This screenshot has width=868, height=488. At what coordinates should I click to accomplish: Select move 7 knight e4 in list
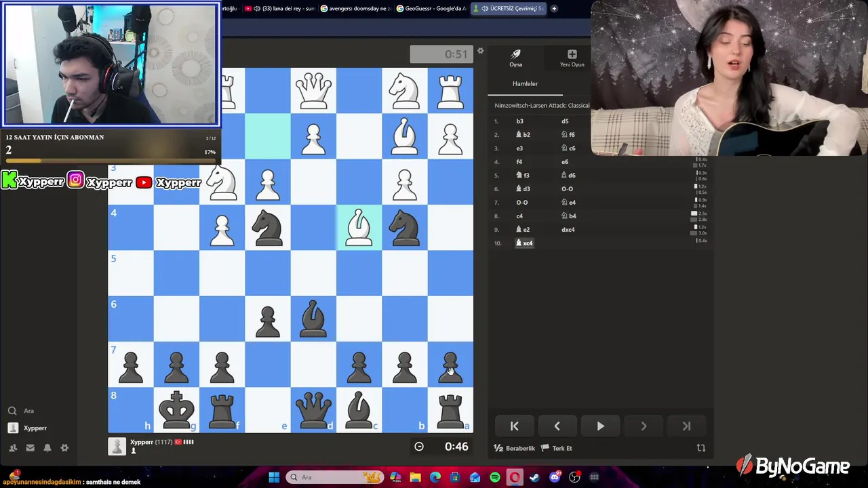coord(568,202)
